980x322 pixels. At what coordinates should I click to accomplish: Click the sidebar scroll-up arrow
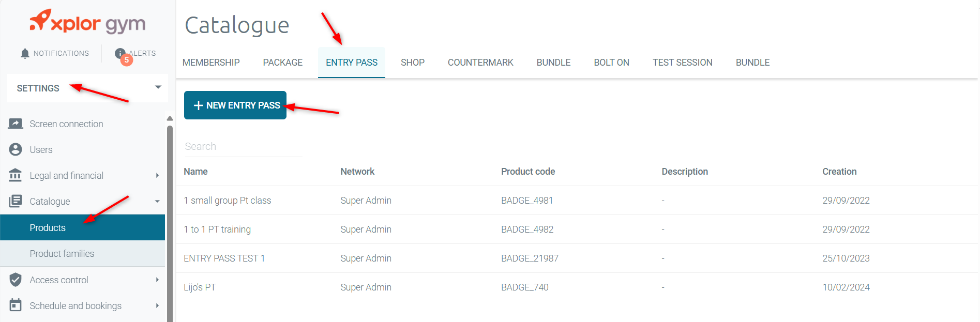coord(170,118)
